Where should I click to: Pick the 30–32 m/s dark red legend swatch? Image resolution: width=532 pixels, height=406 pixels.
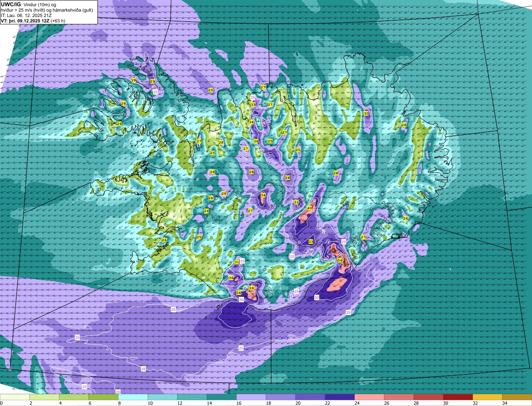pyautogui.click(x=458, y=397)
